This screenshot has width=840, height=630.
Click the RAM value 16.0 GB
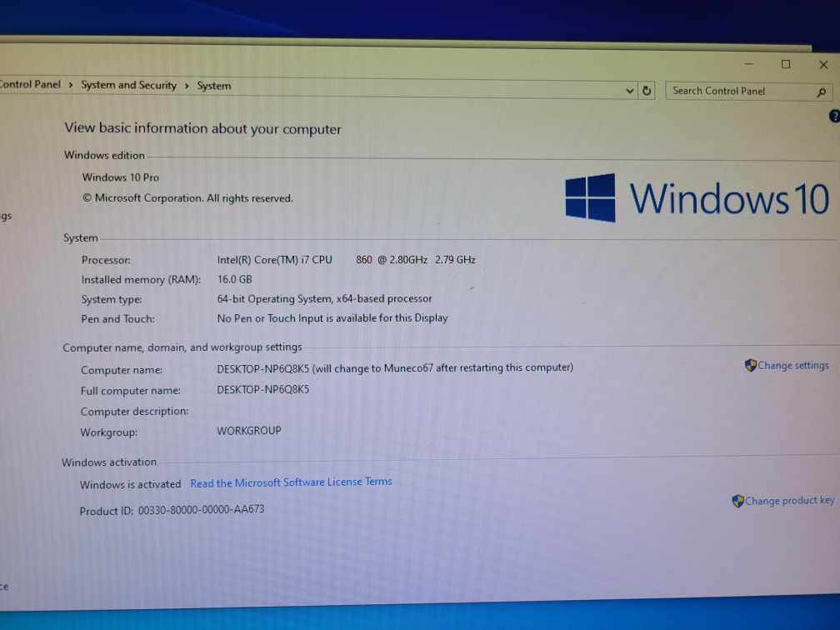click(235, 279)
